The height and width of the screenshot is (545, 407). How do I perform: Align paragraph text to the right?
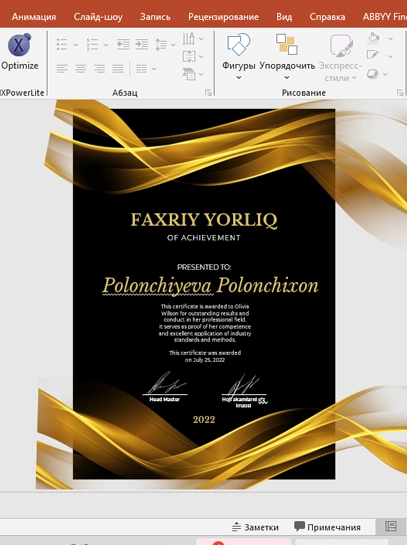[x=99, y=69]
